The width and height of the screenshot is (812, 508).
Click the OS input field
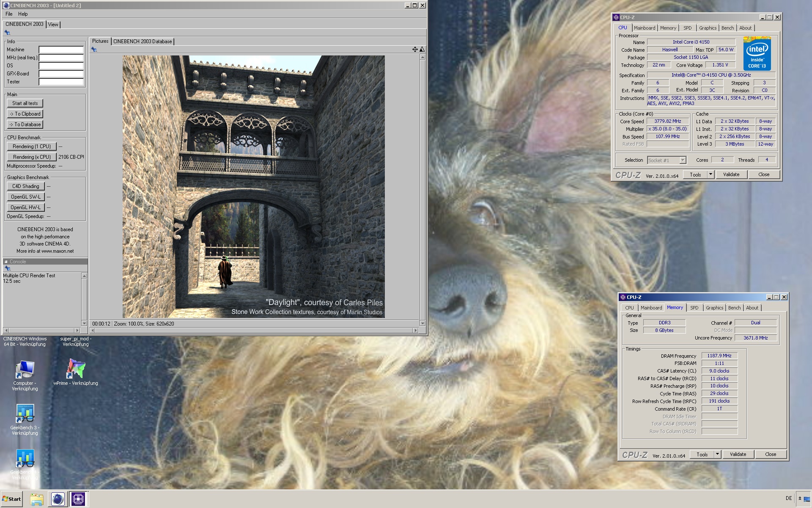[61, 66]
